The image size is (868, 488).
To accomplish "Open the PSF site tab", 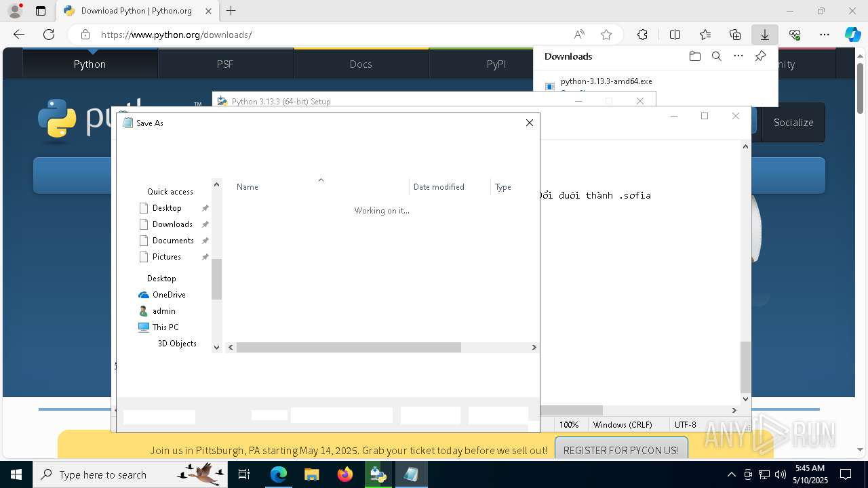I will pos(225,64).
